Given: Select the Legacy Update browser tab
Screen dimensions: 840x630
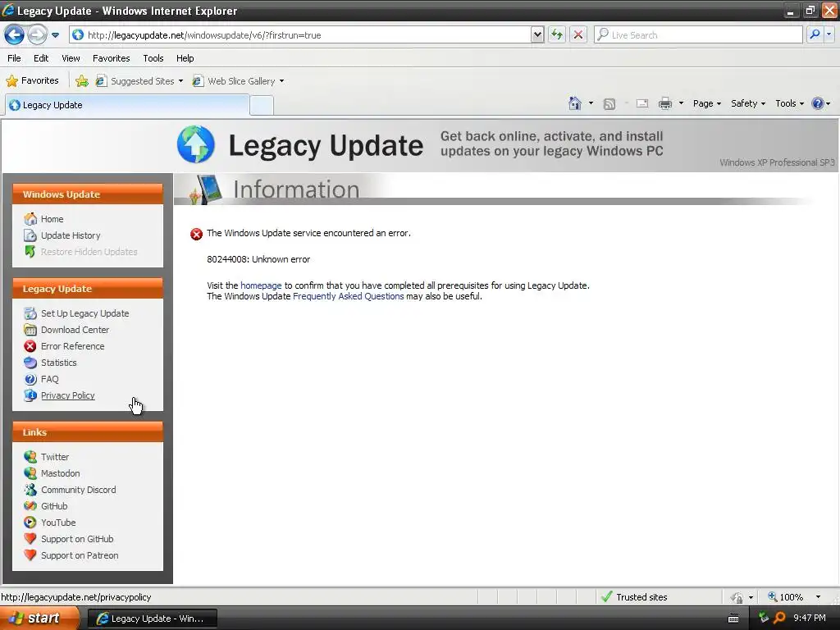Looking at the screenshot, I should pos(127,105).
